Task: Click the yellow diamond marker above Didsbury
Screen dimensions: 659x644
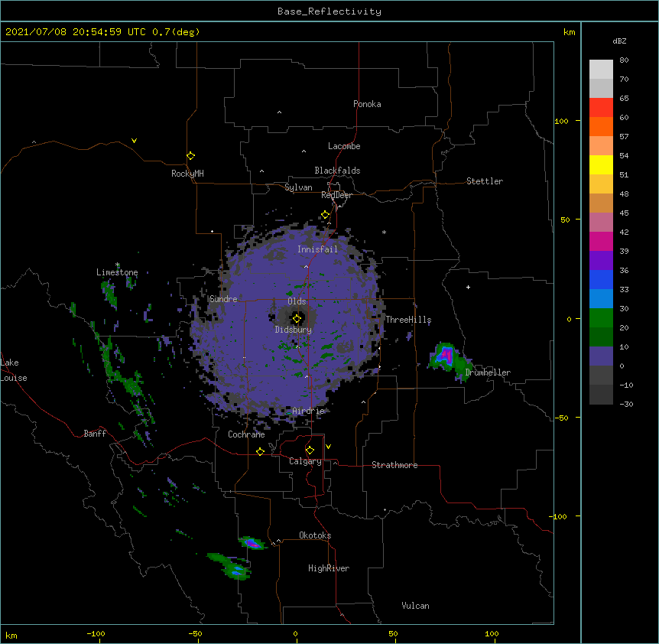Action: 297,319
